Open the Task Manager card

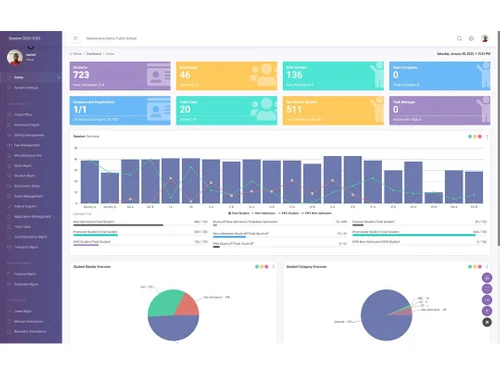(440, 111)
